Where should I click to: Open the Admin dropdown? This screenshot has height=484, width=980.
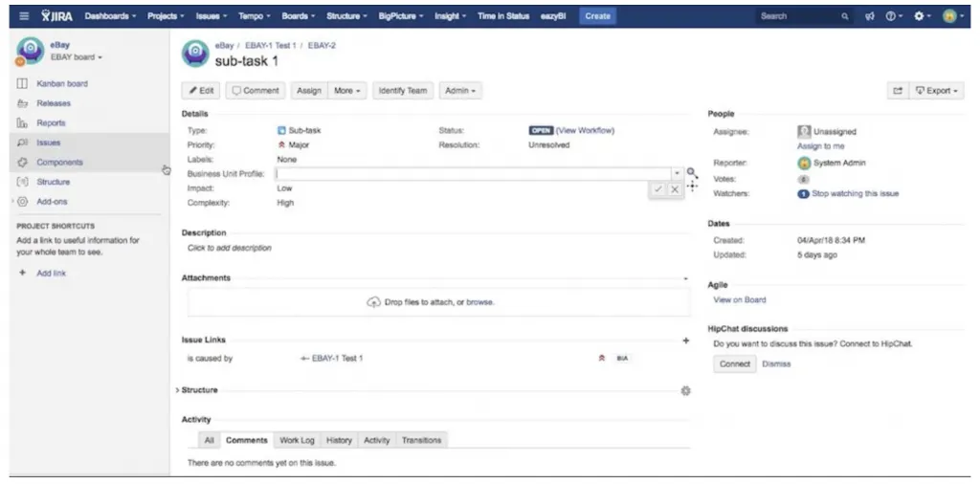460,91
